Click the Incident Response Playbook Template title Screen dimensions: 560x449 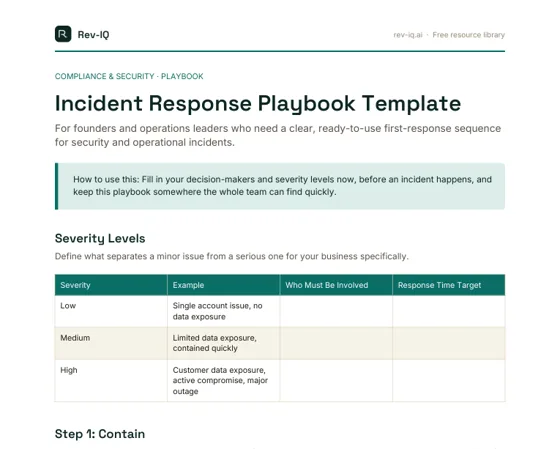click(258, 103)
